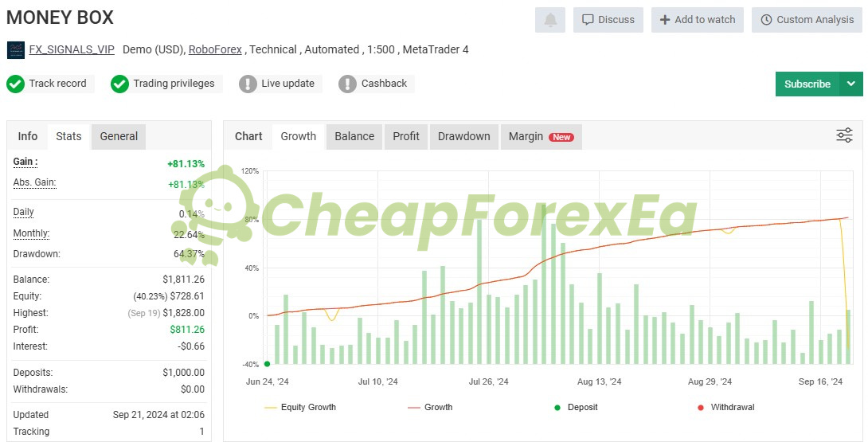Click the Daily label
This screenshot has width=868, height=442.
(x=23, y=212)
